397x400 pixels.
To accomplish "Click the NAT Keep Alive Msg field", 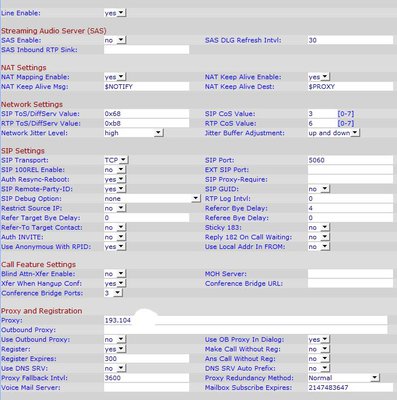I will [146, 87].
